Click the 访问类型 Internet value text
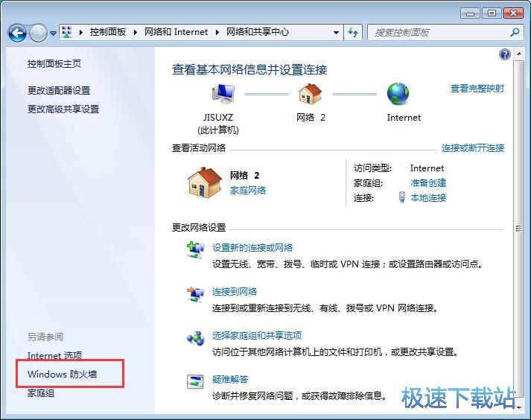Screen dimensions: 531x420 [427, 168]
